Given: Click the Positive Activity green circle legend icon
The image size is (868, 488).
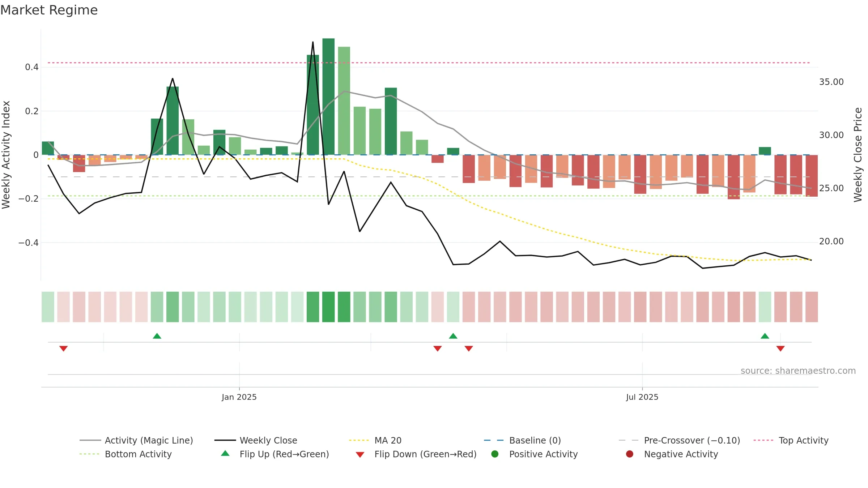Looking at the screenshot, I should [495, 454].
